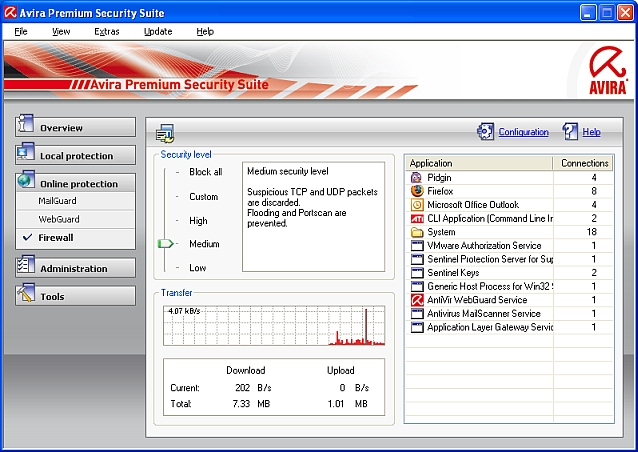
Task: Select VMware Authorization Service row text
Action: click(x=484, y=245)
